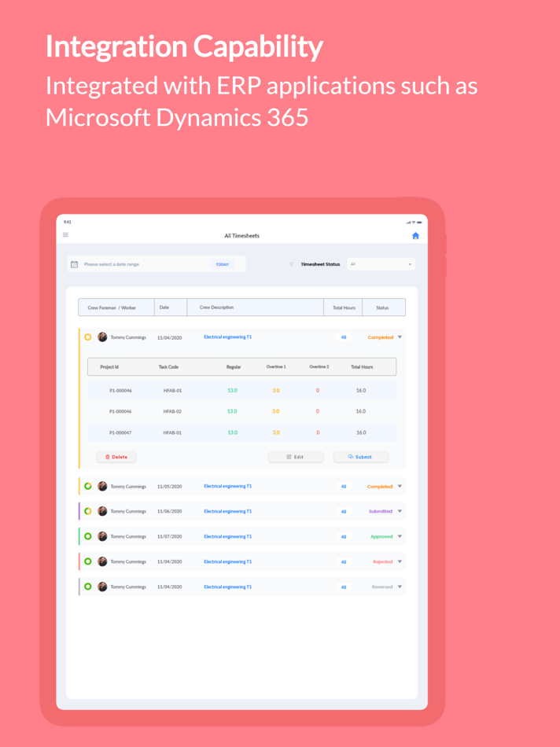Viewport: 560px width, 747px height.
Task: Click the avatar in the expanded 11/04/2020 Completed row
Action: [x=102, y=337]
